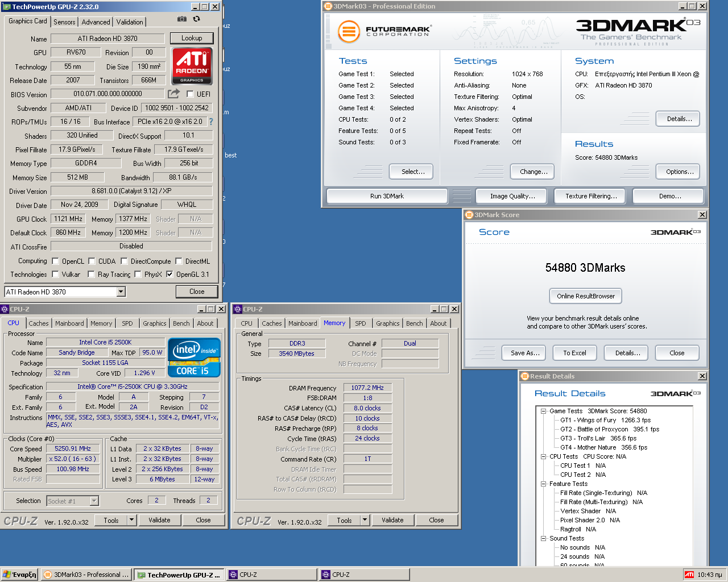Click the DRAM Frequency 1077.2 MHz value
The width and height of the screenshot is (728, 582).
click(367, 388)
